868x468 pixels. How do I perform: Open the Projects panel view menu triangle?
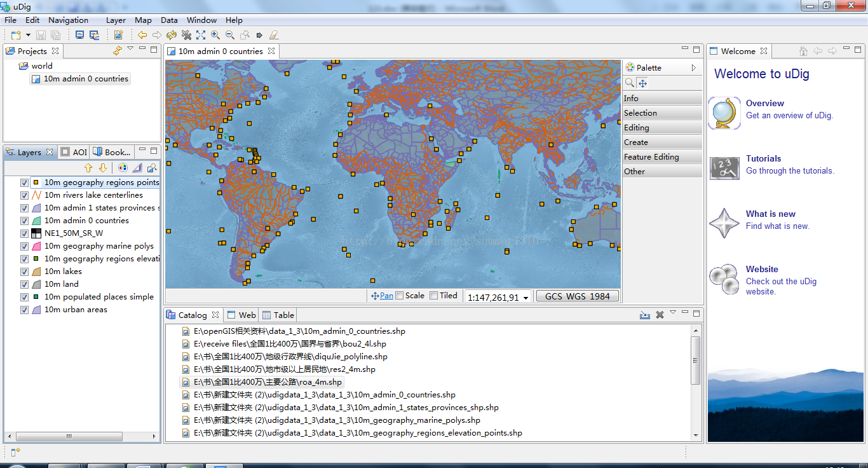click(x=130, y=48)
